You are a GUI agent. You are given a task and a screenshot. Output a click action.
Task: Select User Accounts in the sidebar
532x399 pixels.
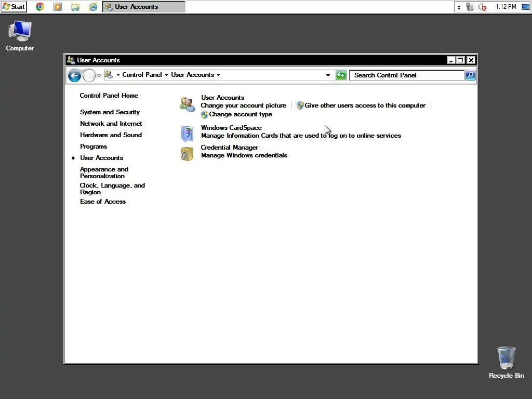pos(101,158)
